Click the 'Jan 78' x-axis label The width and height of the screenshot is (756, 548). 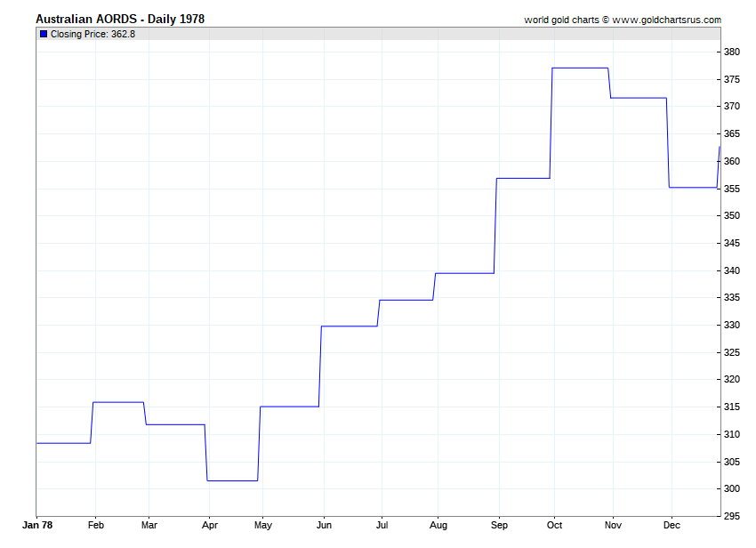pos(37,525)
